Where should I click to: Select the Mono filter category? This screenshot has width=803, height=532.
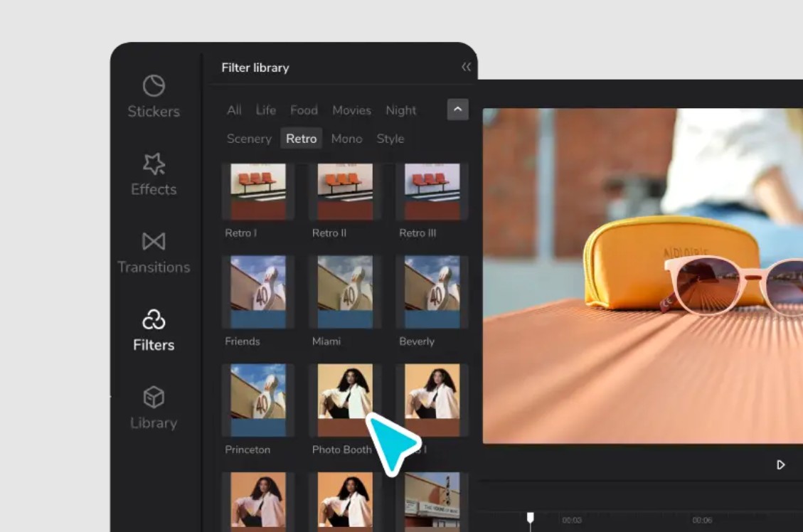(x=346, y=139)
